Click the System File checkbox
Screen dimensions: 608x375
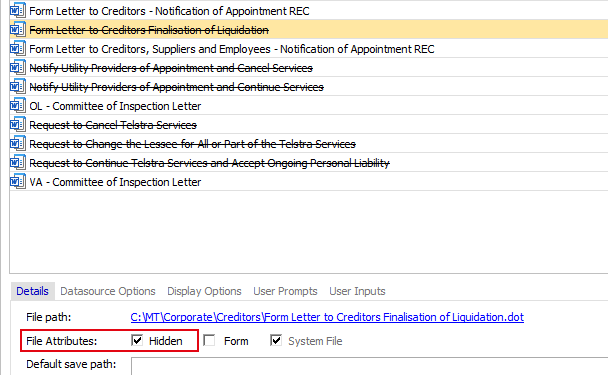(276, 340)
